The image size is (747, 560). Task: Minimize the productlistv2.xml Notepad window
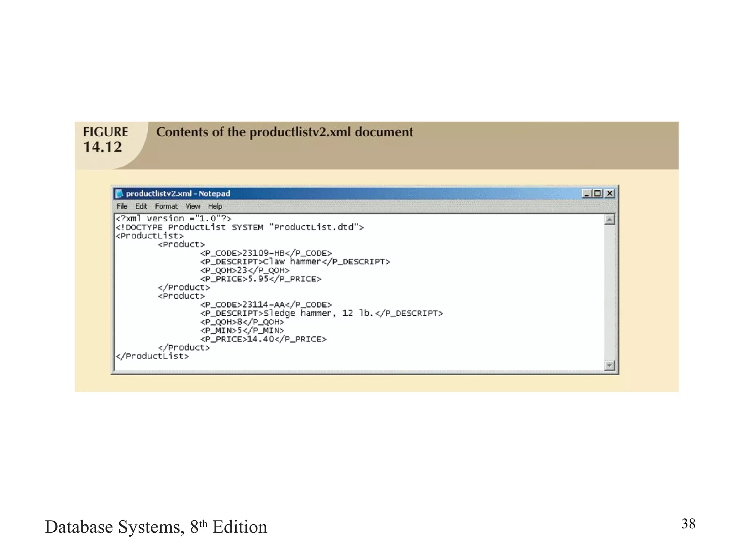pyautogui.click(x=586, y=193)
